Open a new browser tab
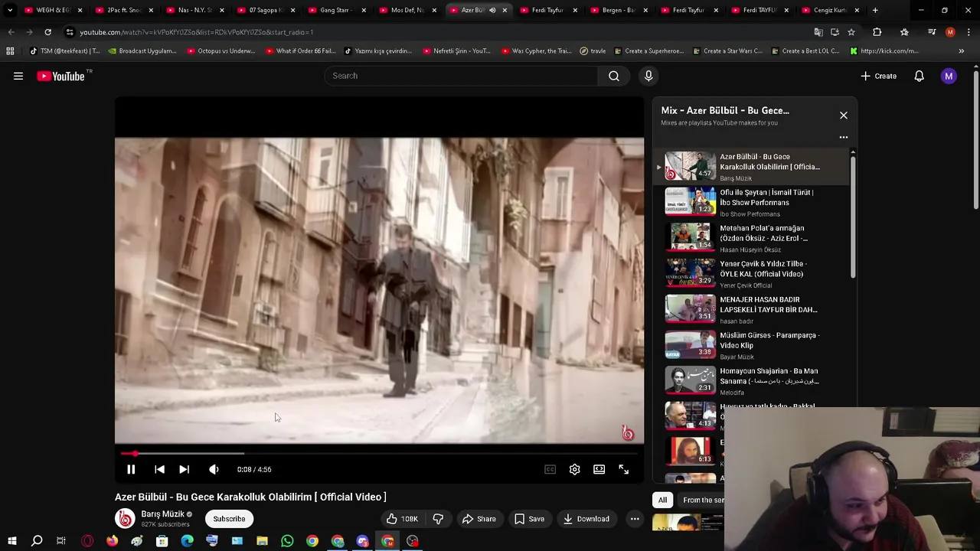980x551 pixels. tap(875, 10)
